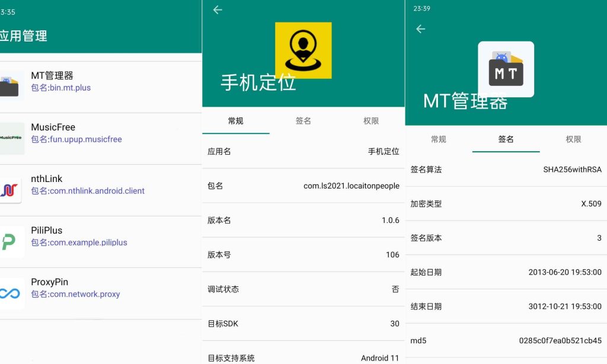
Task: Select the md5 row label
Action: click(418, 341)
